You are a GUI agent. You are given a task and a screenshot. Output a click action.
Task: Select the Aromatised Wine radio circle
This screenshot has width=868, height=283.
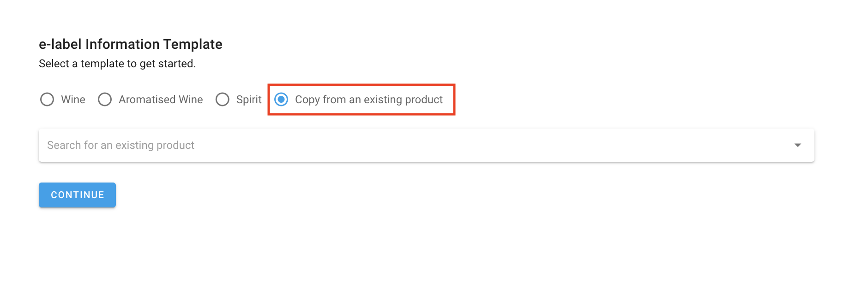[105, 100]
